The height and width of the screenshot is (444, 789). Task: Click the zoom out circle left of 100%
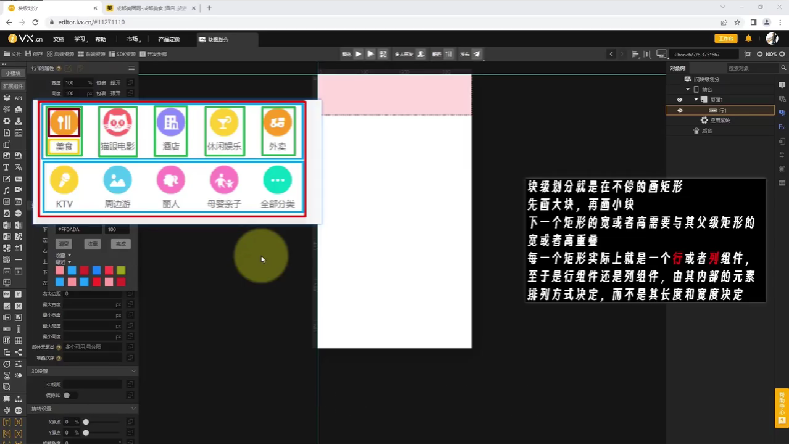coord(759,54)
